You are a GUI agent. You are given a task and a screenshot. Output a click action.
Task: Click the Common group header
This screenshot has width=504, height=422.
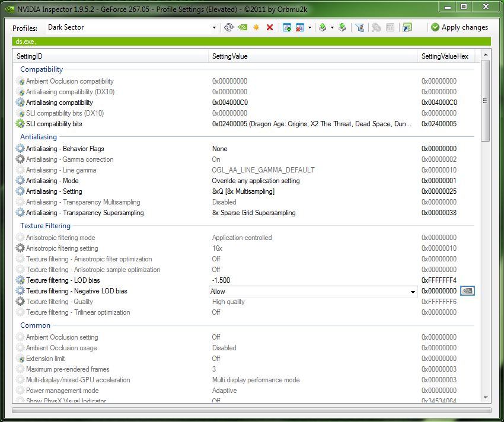click(36, 325)
